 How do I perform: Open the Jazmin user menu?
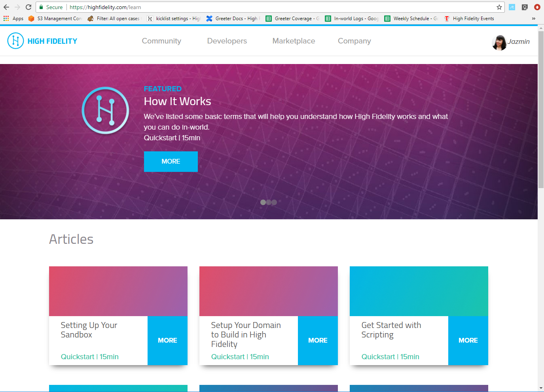point(519,41)
